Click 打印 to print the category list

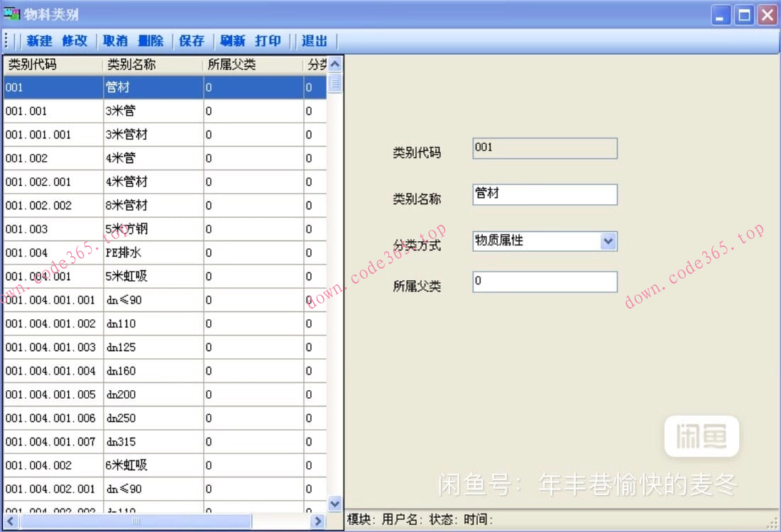(268, 41)
